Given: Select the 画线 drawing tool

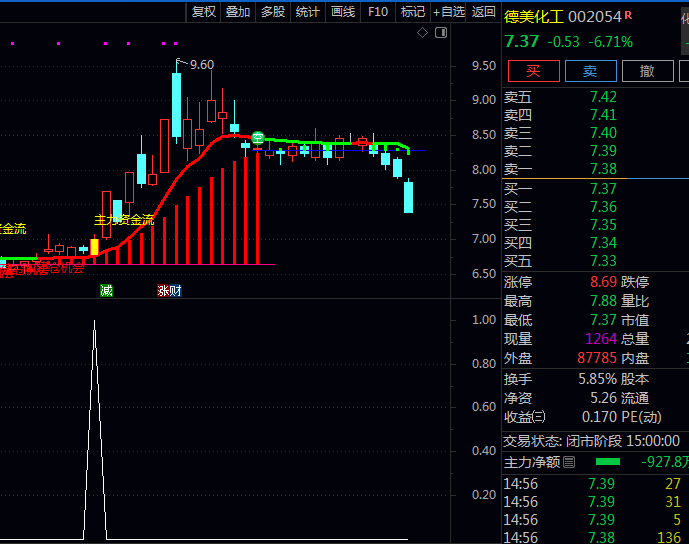Looking at the screenshot, I should [x=343, y=12].
